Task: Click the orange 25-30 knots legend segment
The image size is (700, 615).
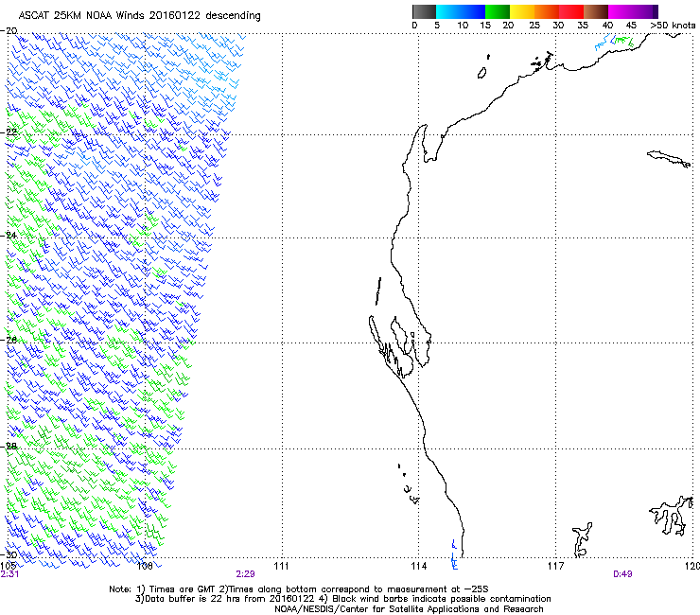Action: click(x=547, y=11)
